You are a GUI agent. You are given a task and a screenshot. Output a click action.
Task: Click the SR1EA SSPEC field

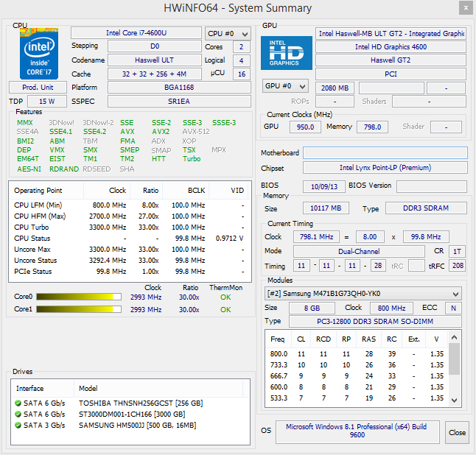point(179,102)
